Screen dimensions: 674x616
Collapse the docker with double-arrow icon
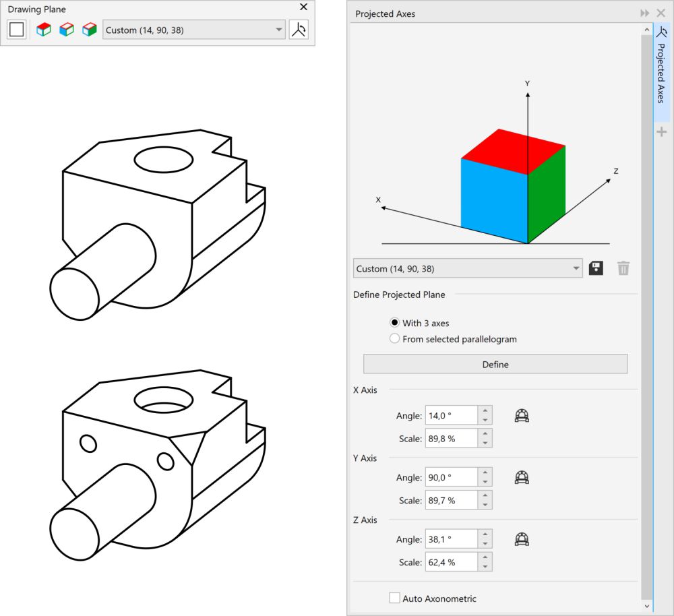645,13
